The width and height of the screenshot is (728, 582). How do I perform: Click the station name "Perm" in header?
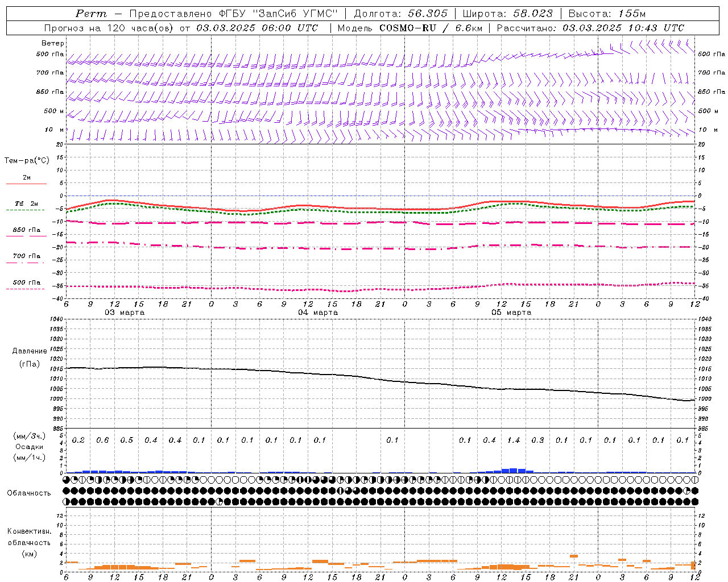coord(91,14)
